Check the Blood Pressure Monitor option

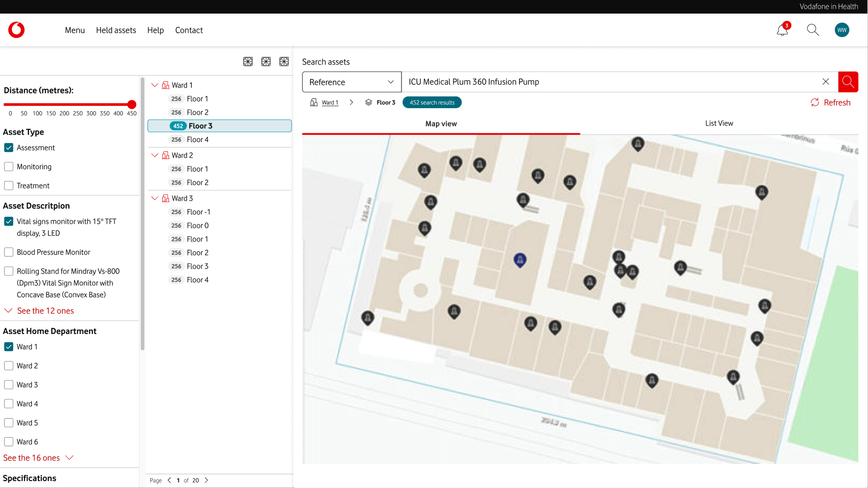(x=9, y=252)
